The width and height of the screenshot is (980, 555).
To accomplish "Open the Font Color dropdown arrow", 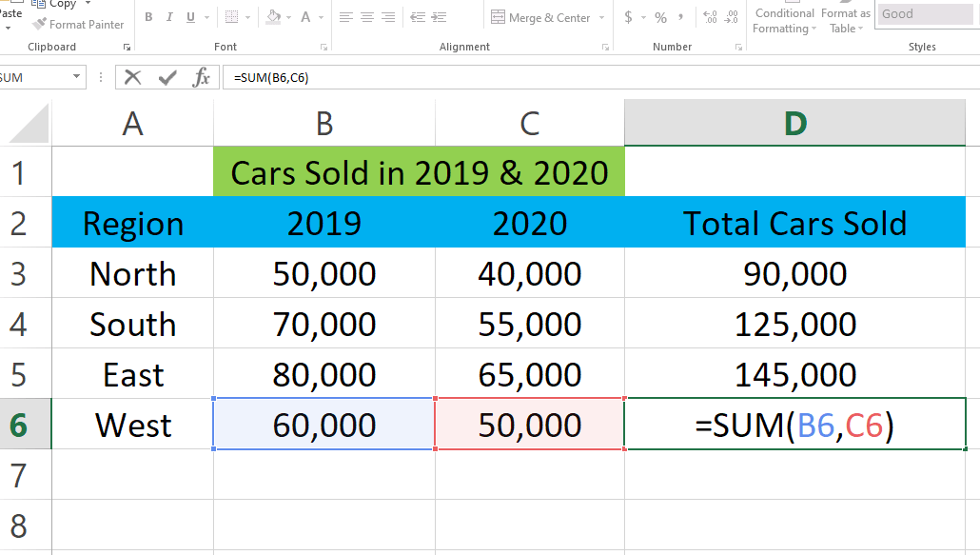I will pyautogui.click(x=322, y=16).
